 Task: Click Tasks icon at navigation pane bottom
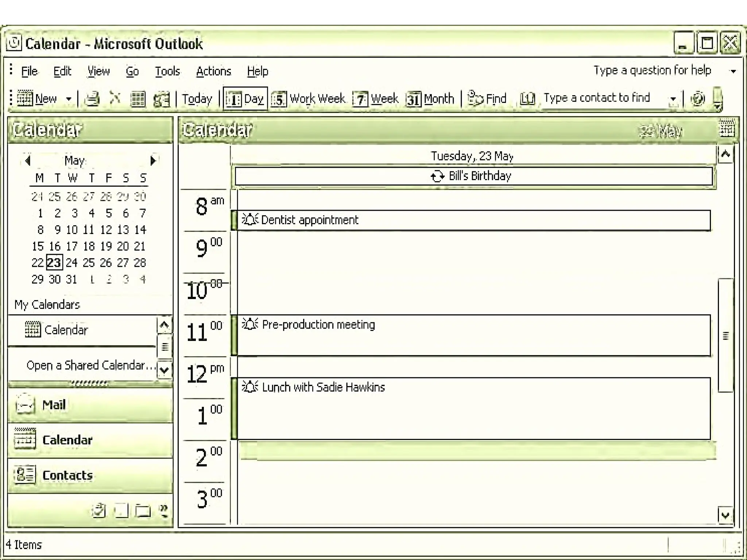point(98,511)
